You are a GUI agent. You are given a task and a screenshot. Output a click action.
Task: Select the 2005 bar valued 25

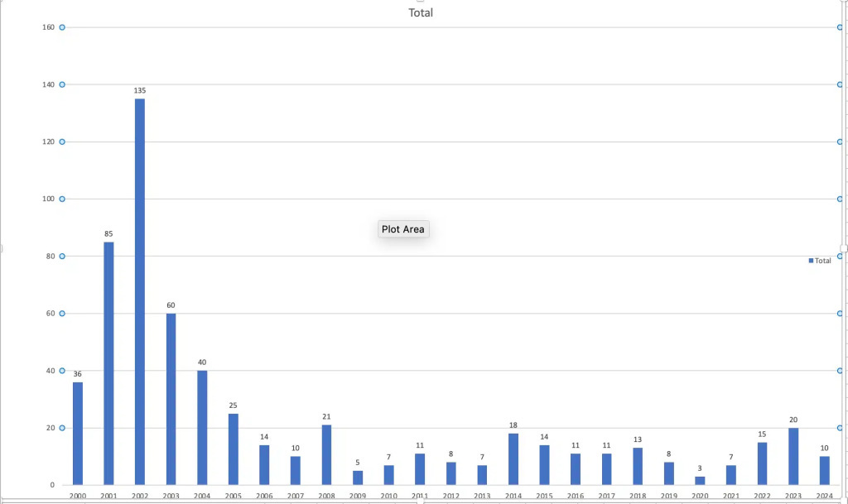click(x=234, y=449)
